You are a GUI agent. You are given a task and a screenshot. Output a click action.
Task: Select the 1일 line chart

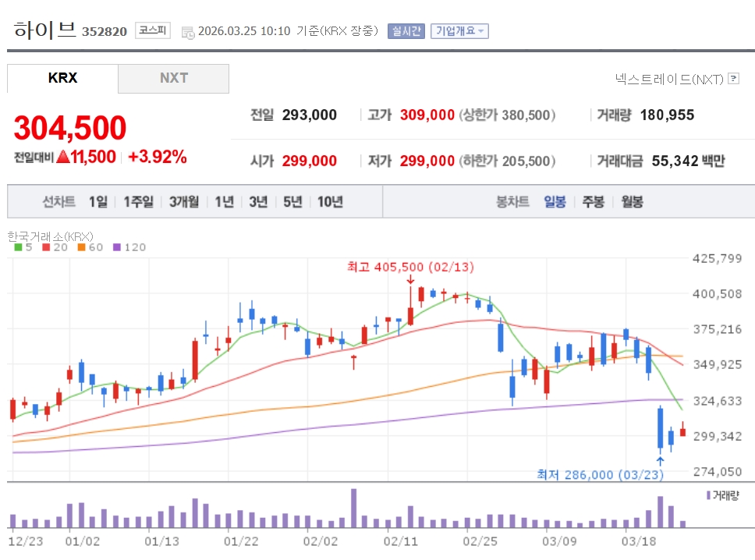98,201
